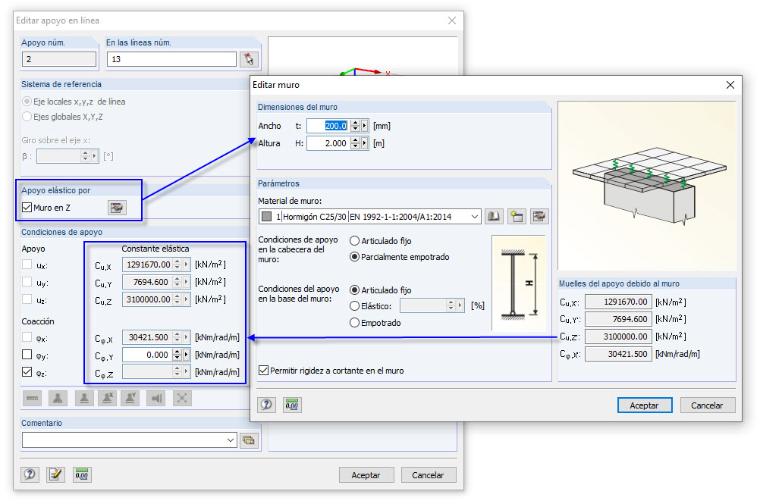This screenshot has width=760, height=504.
Task: Toggle Permitir rigidez a cortante en el muro
Action: tap(264, 370)
